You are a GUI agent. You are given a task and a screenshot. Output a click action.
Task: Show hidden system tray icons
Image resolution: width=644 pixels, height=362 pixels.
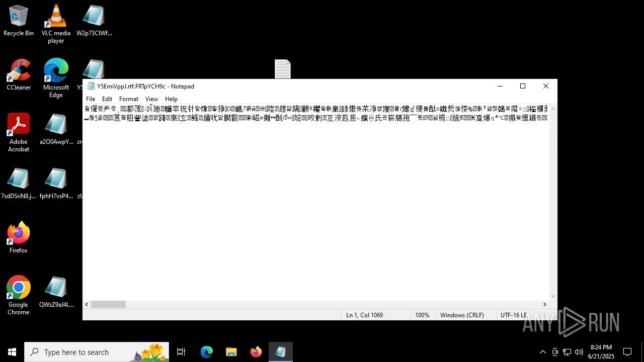tap(542, 352)
